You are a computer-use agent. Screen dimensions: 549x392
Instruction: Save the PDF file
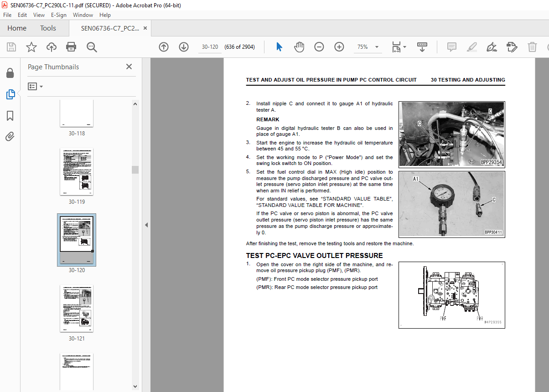[x=11, y=47]
